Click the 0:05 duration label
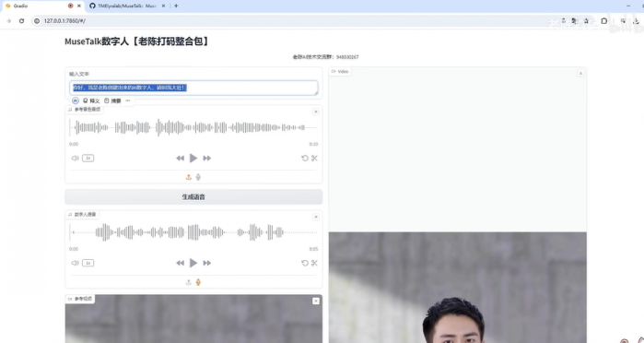 [313, 249]
